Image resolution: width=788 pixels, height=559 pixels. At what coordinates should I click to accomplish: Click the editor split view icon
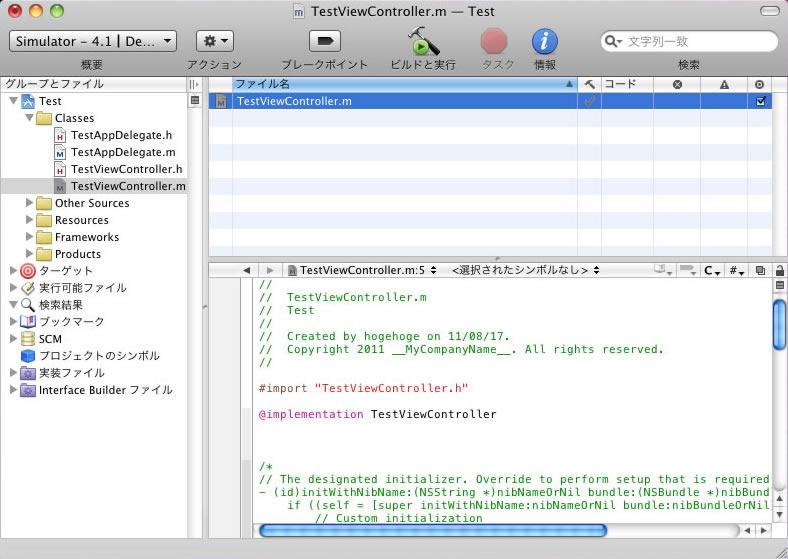point(779,286)
